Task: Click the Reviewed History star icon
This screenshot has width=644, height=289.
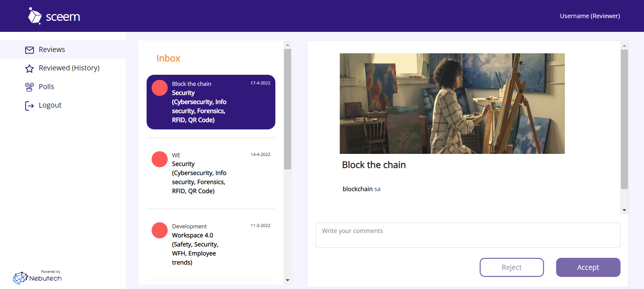Action: pyautogui.click(x=30, y=68)
